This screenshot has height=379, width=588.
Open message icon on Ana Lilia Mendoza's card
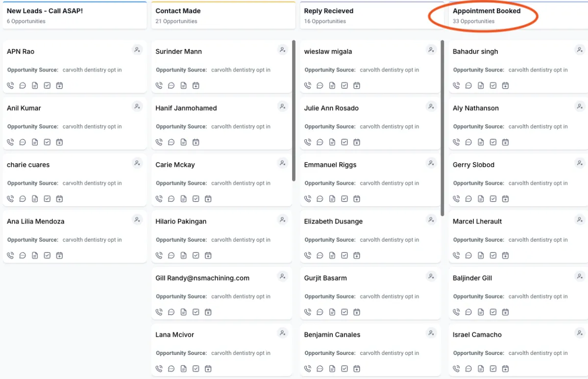coord(23,255)
